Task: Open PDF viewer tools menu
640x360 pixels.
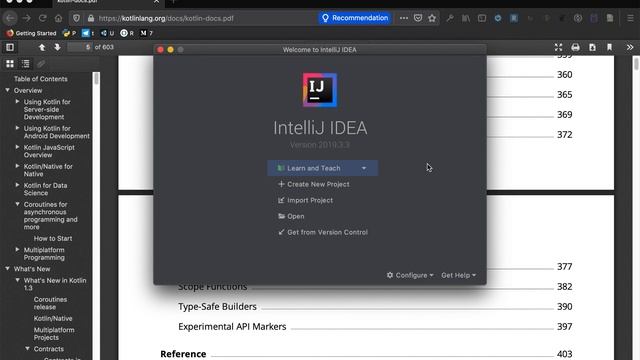Action: 630,47
